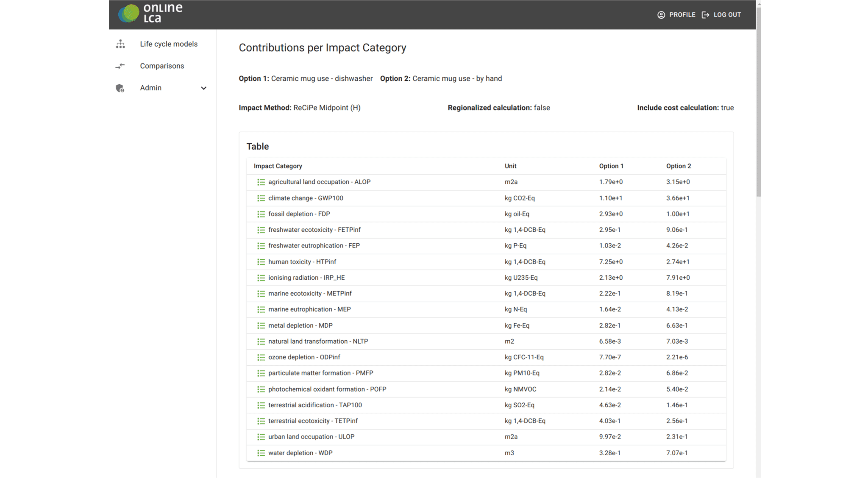Open list icon for marine eutrophication - MEP
Image resolution: width=868 pixels, height=478 pixels.
(x=261, y=310)
